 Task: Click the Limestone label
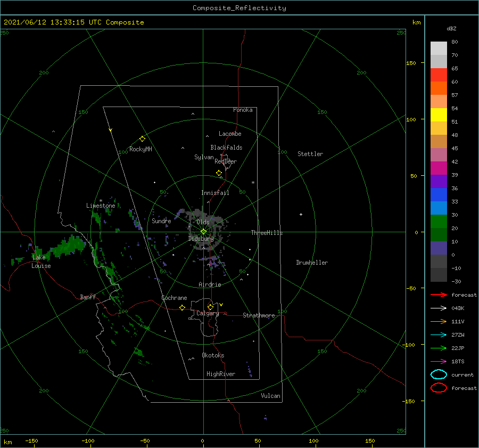tap(101, 206)
